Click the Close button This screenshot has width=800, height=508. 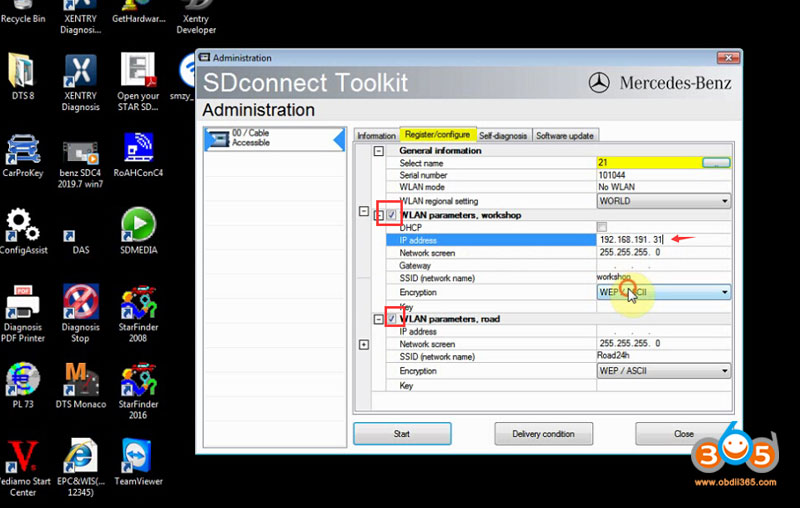(x=684, y=434)
